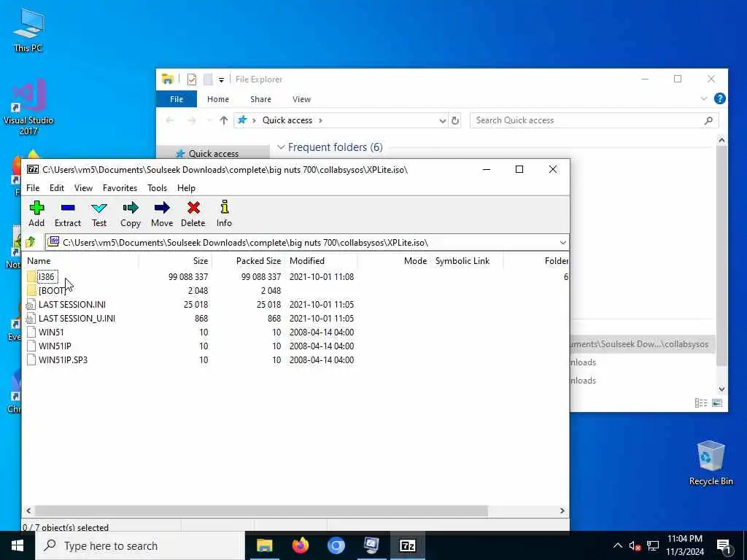Open Visual Studio 2017 desktop shortcut
747x560 pixels.
tap(28, 107)
